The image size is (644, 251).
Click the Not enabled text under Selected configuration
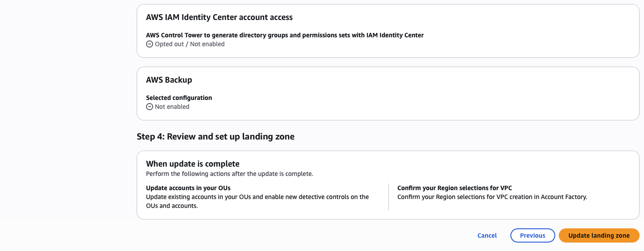[172, 107]
